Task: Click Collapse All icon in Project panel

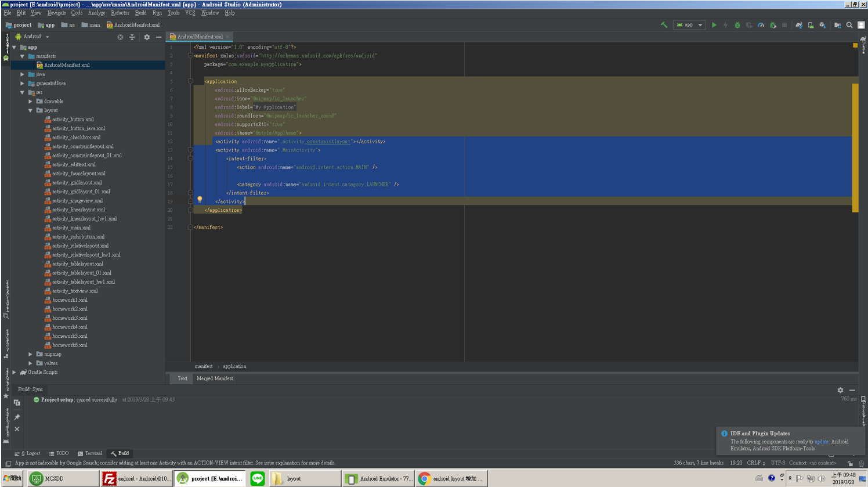Action: [x=132, y=37]
